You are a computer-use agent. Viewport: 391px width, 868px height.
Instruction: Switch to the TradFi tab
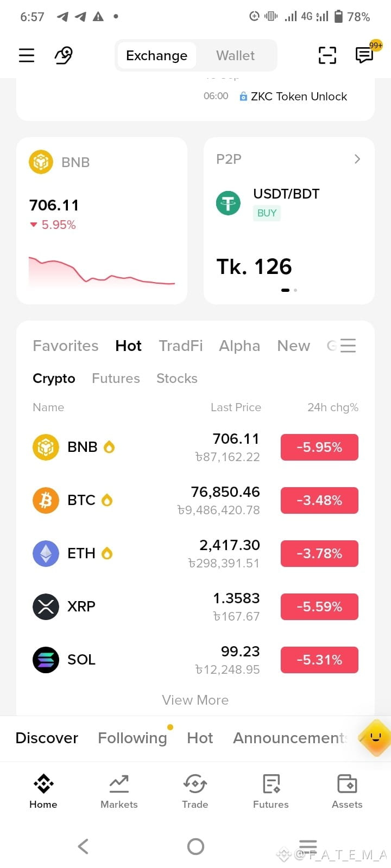click(x=180, y=346)
